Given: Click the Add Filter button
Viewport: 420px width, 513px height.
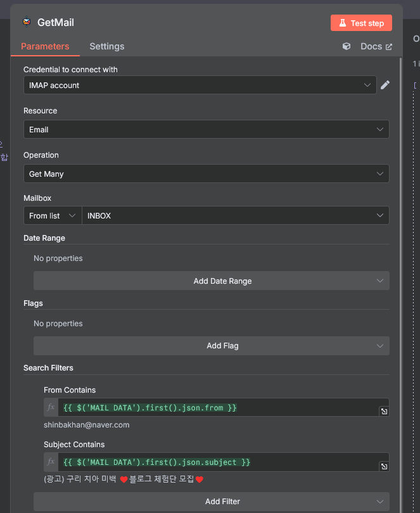Looking at the screenshot, I should (212, 502).
